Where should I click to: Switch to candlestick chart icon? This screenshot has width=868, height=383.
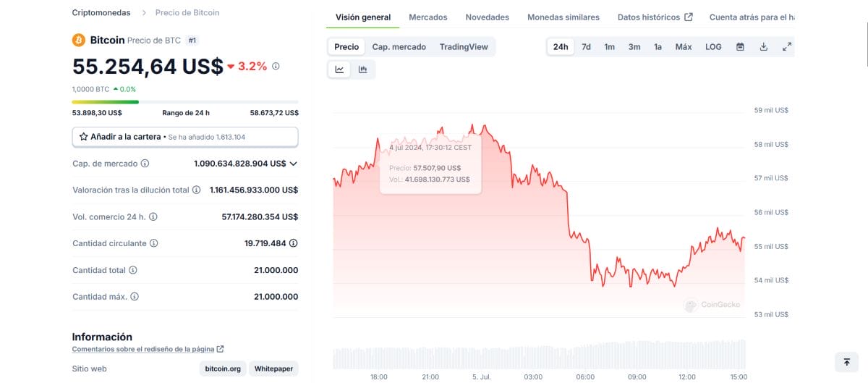coord(362,70)
